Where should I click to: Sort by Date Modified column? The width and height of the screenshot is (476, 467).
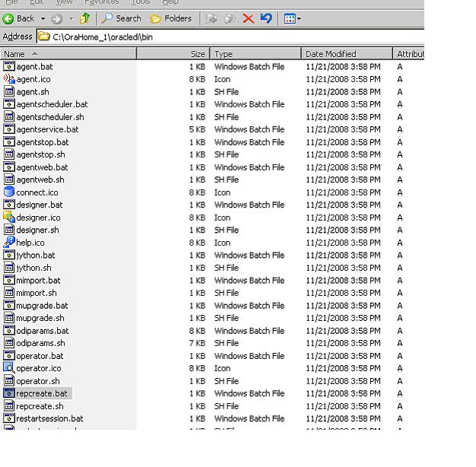[x=347, y=54]
